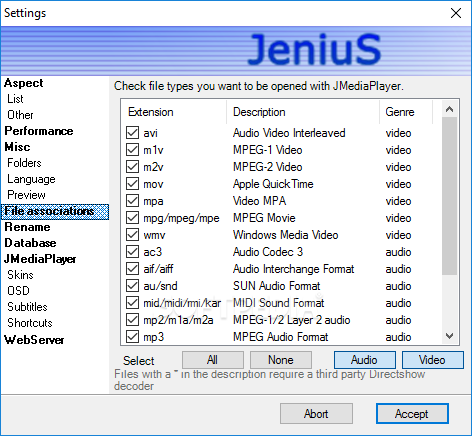
Task: Open the WebServer settings category
Action: tap(34, 340)
